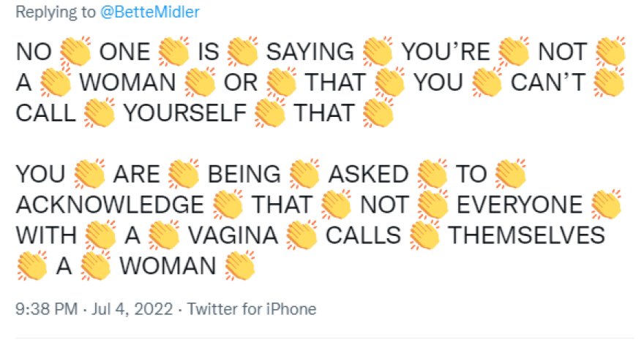The image size is (644, 342).
Task: Click clap emoji right after ACKNOWLEDGE
Action: coord(228,205)
